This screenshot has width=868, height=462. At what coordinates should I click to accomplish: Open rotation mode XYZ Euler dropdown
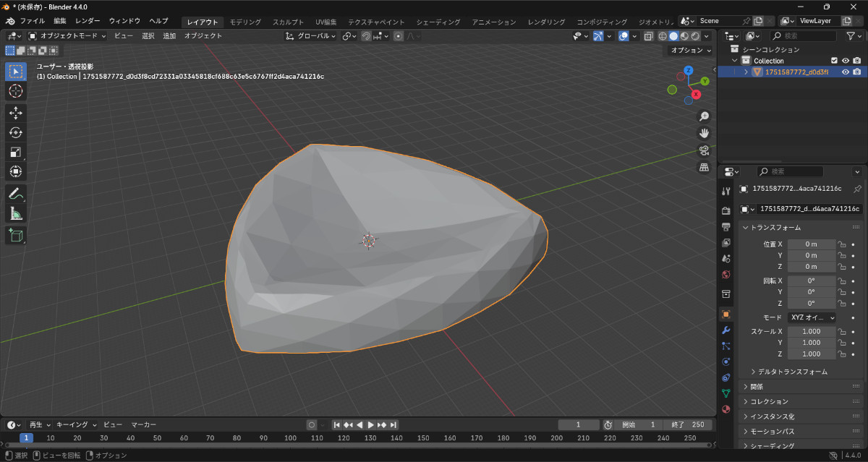(x=812, y=317)
